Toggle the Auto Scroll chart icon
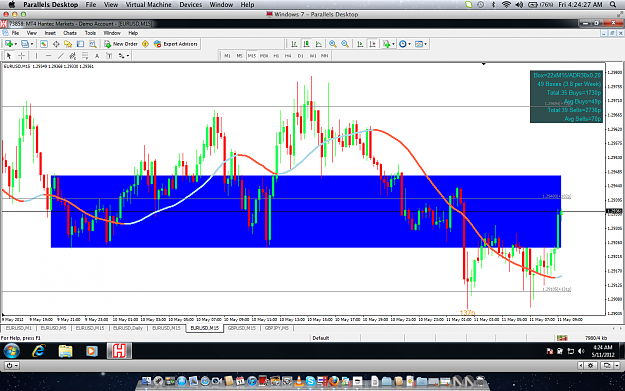Image resolution: width=625 pixels, height=391 pixels. (x=360, y=44)
